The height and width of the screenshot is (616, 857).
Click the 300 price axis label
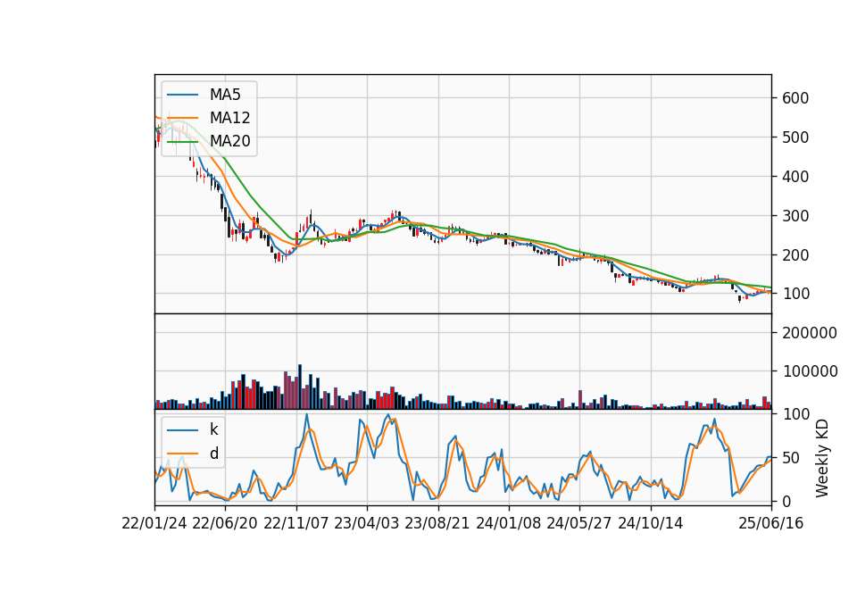(x=795, y=216)
